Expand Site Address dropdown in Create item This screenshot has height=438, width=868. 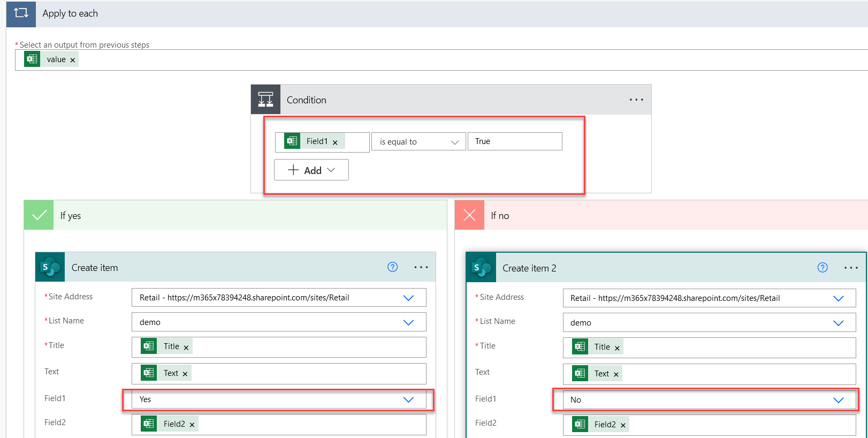[408, 298]
